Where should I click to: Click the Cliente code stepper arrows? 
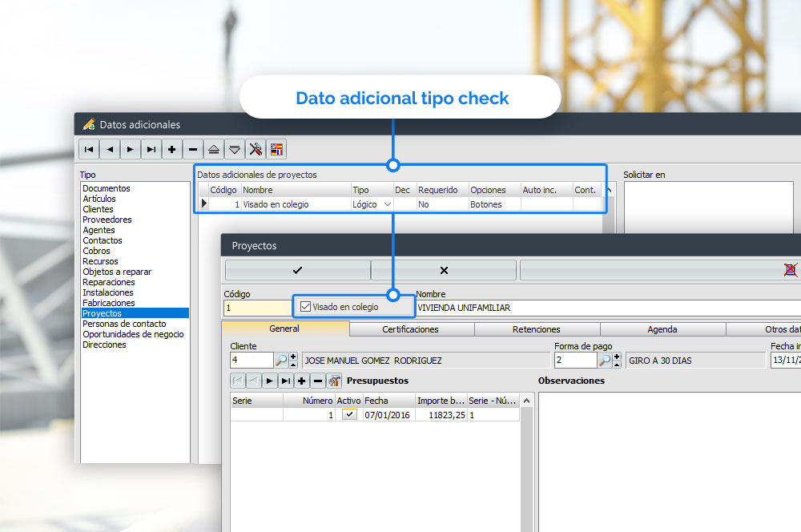point(293,361)
